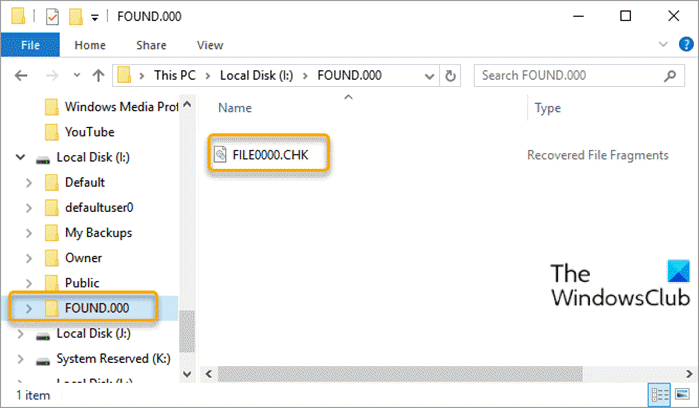Click the search magnifier icon
The width and height of the screenshot is (700, 408).
[x=670, y=76]
